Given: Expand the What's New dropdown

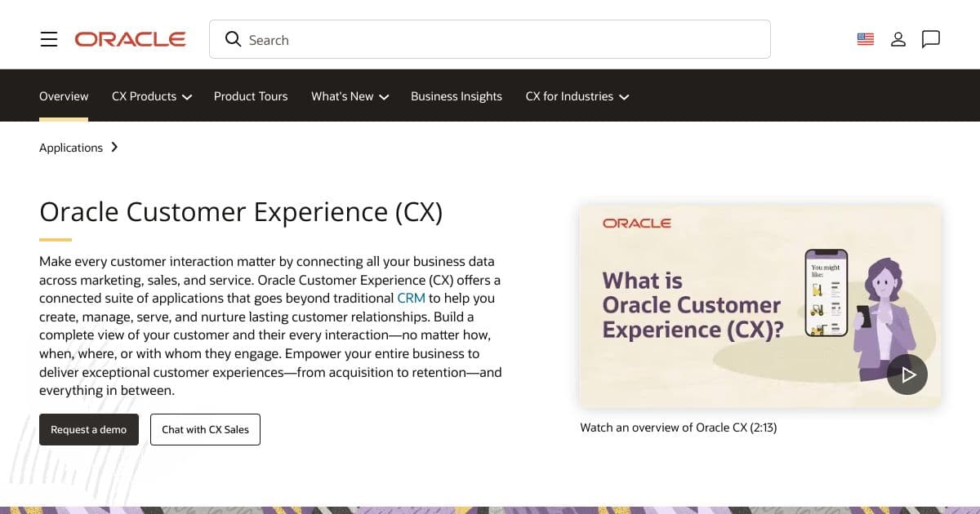Looking at the screenshot, I should 350,96.
